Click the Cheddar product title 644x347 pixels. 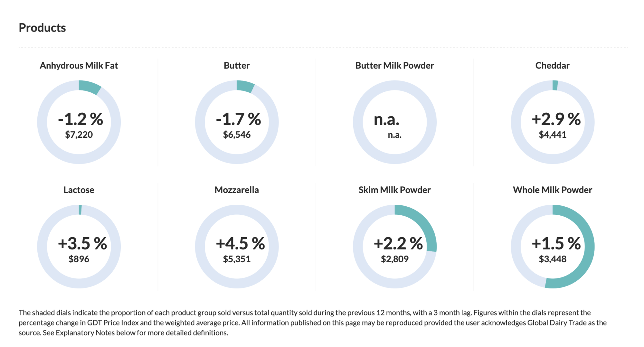coord(552,66)
